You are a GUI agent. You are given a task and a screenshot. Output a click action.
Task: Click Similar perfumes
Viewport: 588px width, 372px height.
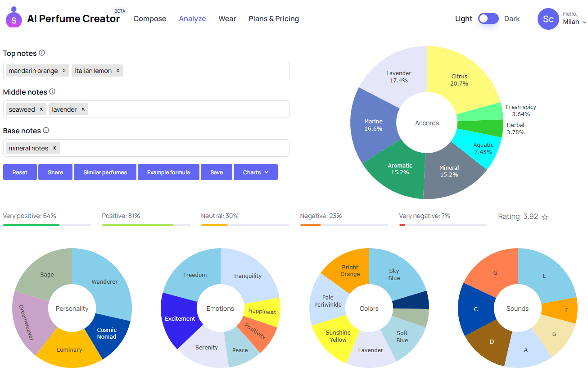[104, 172]
